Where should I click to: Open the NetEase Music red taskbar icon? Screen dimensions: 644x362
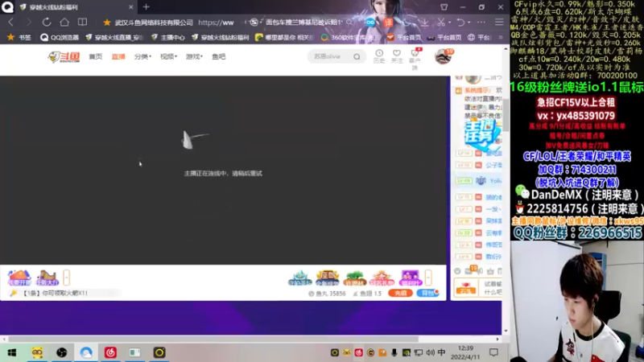click(110, 352)
